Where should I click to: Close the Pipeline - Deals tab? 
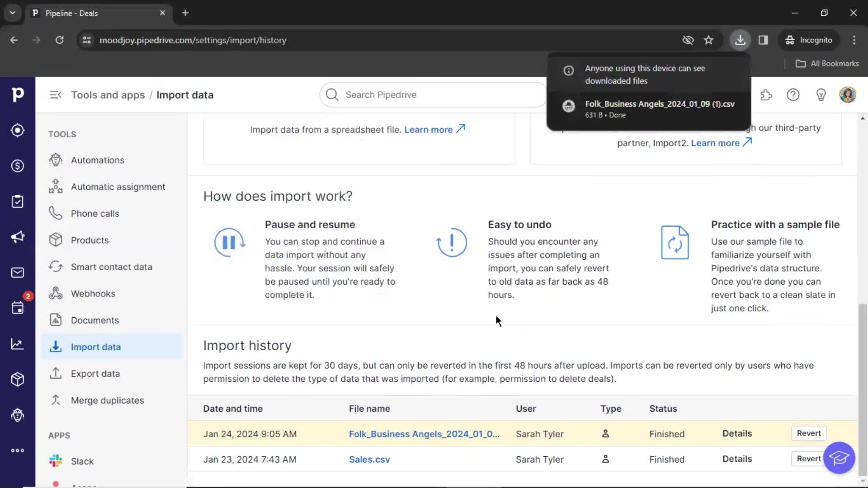162,13
